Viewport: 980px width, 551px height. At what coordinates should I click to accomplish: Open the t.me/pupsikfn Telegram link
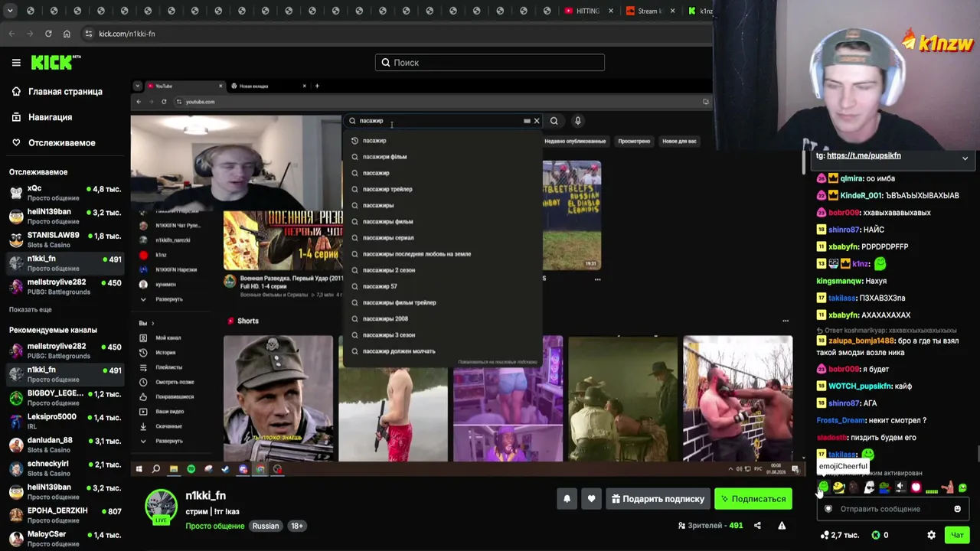click(864, 155)
